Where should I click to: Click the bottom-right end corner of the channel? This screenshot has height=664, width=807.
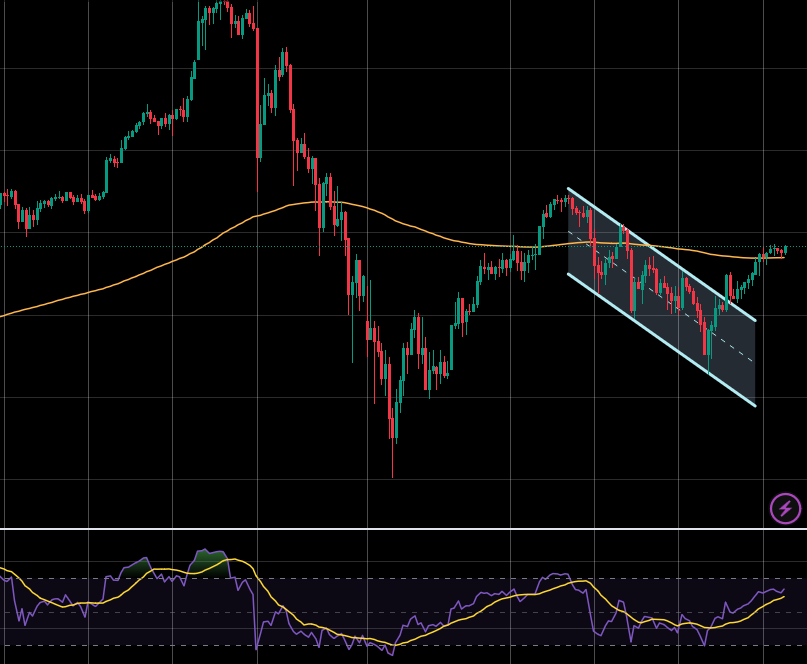755,405
